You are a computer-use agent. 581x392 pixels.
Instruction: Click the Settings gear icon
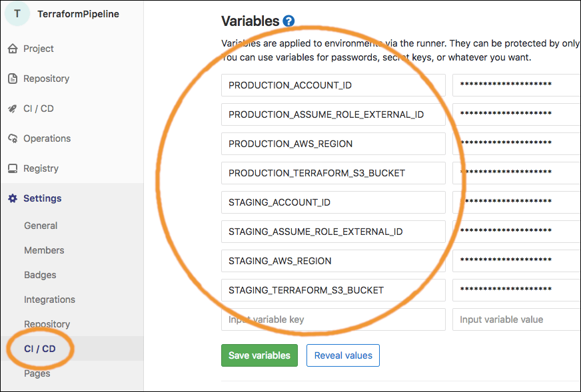click(11, 198)
